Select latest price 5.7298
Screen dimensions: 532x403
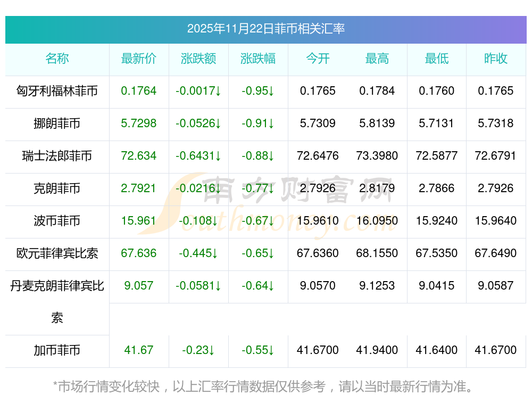tap(139, 123)
